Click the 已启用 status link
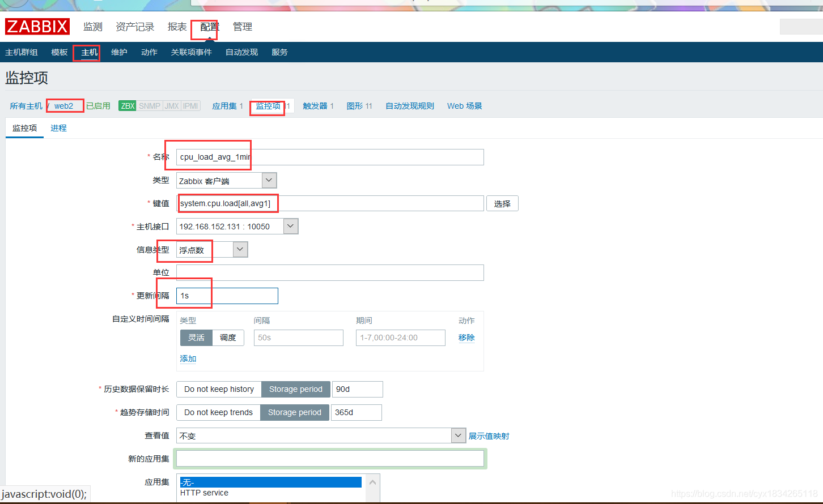The width and height of the screenshot is (823, 504). pyautogui.click(x=98, y=106)
